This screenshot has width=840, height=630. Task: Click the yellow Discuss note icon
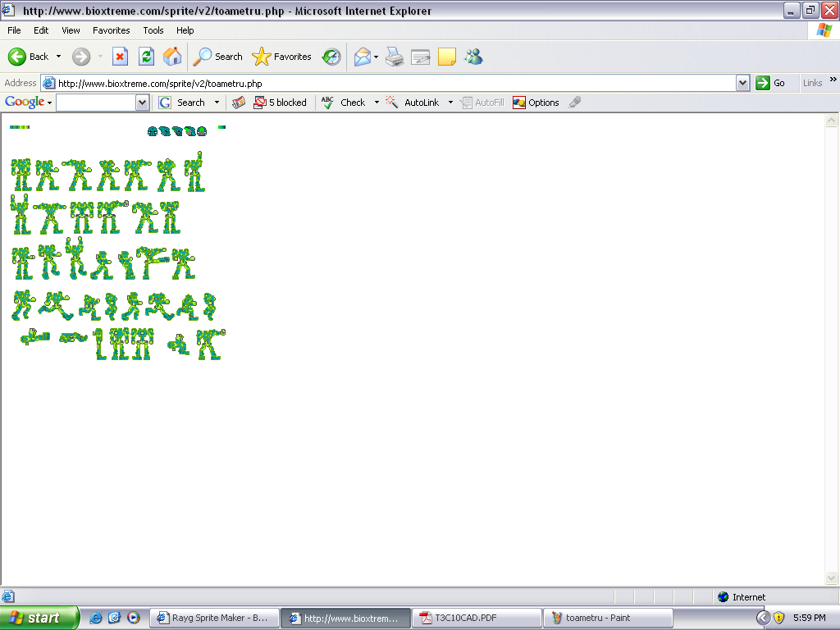447,57
